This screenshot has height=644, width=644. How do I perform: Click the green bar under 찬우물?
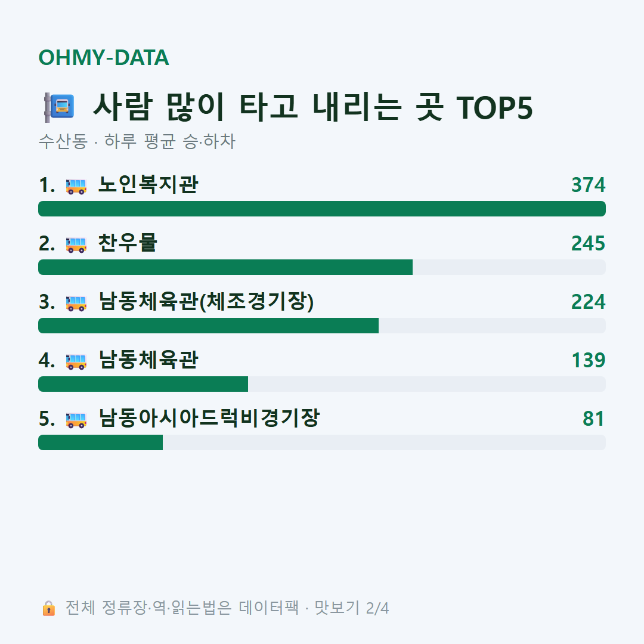225,267
